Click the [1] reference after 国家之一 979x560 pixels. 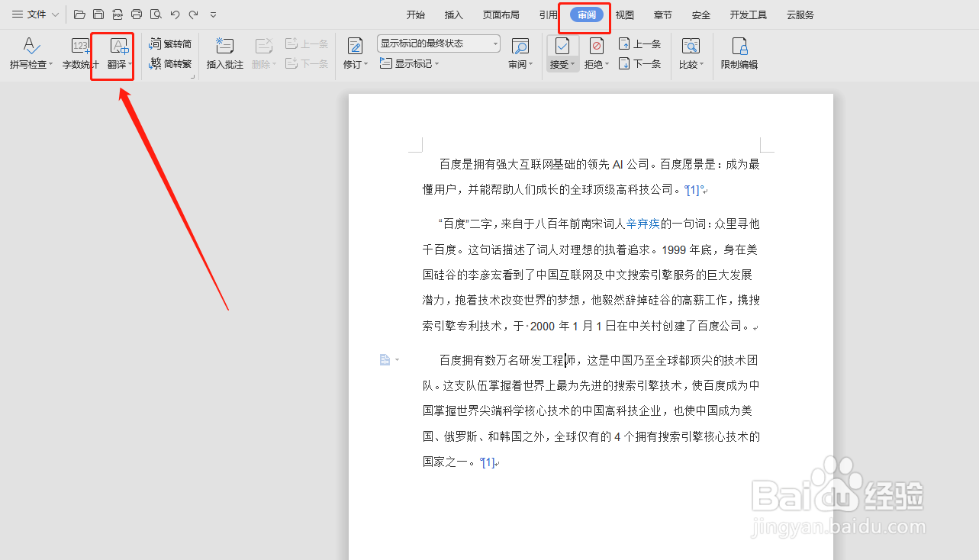click(487, 462)
